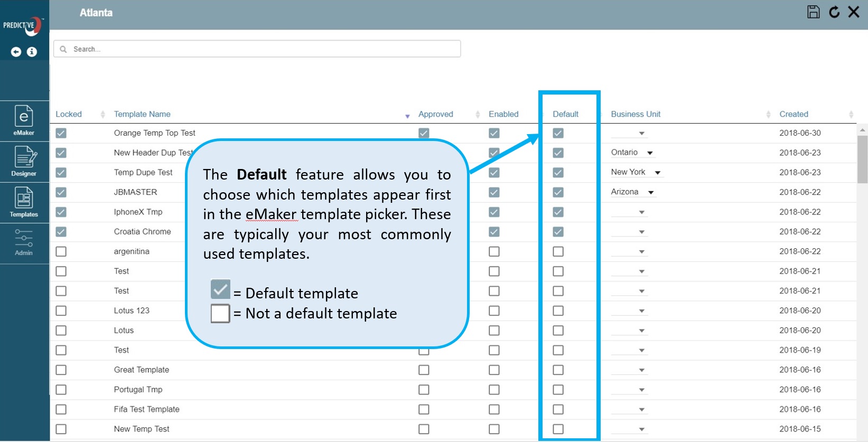This screenshot has width=868, height=442.
Task: Uncheck Default for Orange Temp Top Test
Action: click(x=558, y=133)
